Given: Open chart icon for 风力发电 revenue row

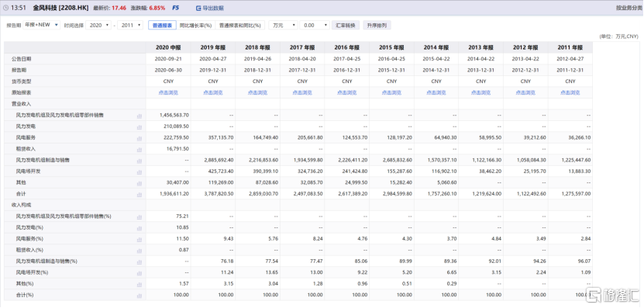Looking at the screenshot, I should tap(139, 126).
